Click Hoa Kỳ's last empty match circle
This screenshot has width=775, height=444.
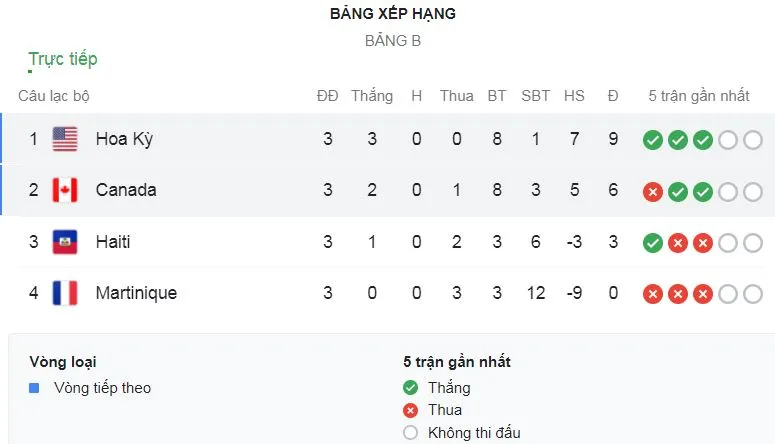pos(752,140)
